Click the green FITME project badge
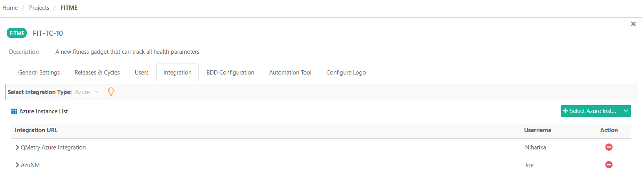Image resolution: width=644 pixels, height=182 pixels. 17,33
